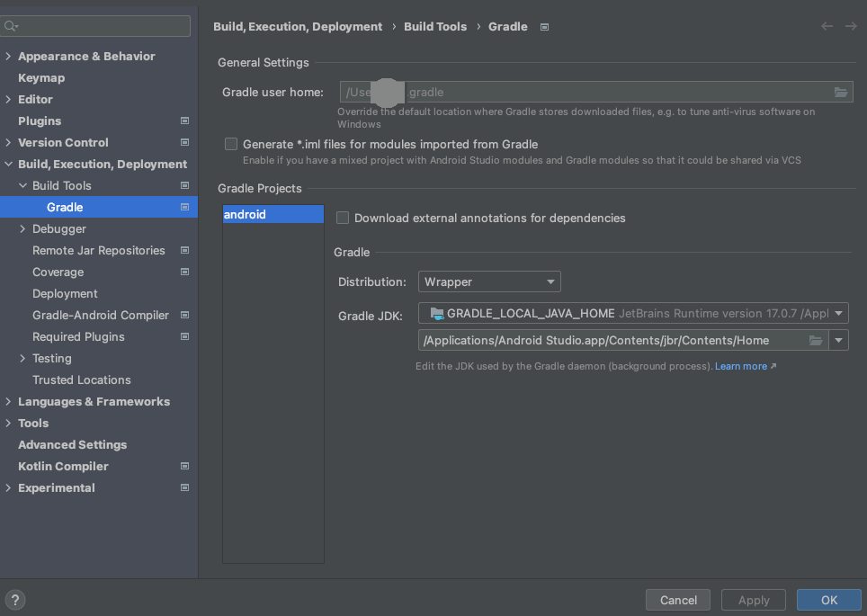Go forward with the right arrow

(851, 26)
